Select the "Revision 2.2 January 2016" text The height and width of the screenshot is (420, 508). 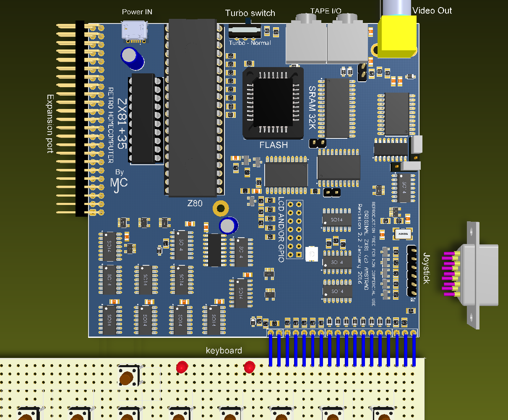360,244
